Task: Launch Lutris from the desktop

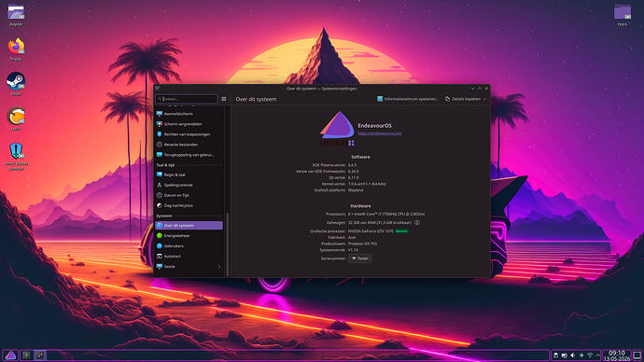Action: [x=16, y=119]
